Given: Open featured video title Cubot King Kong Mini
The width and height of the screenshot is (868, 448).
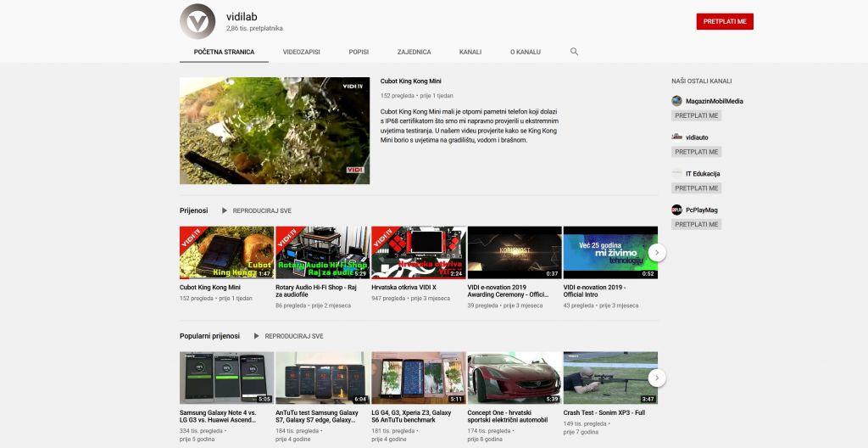Looking at the screenshot, I should click(x=411, y=81).
